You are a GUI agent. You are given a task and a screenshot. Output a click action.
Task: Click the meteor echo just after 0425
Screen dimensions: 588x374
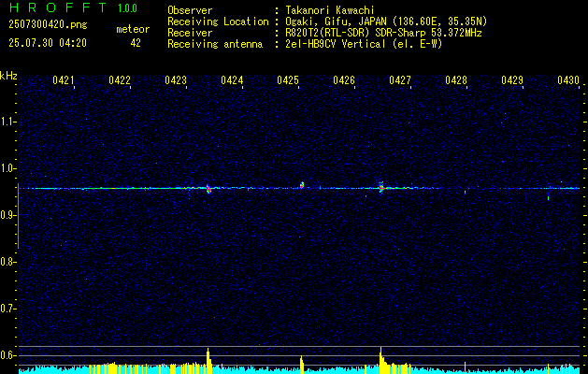[x=302, y=185]
